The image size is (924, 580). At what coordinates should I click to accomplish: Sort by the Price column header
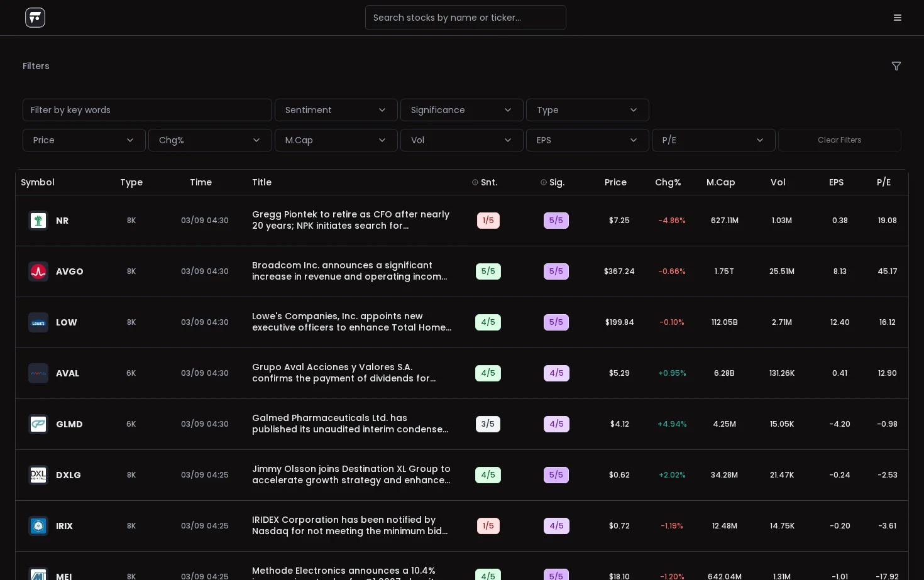(616, 182)
